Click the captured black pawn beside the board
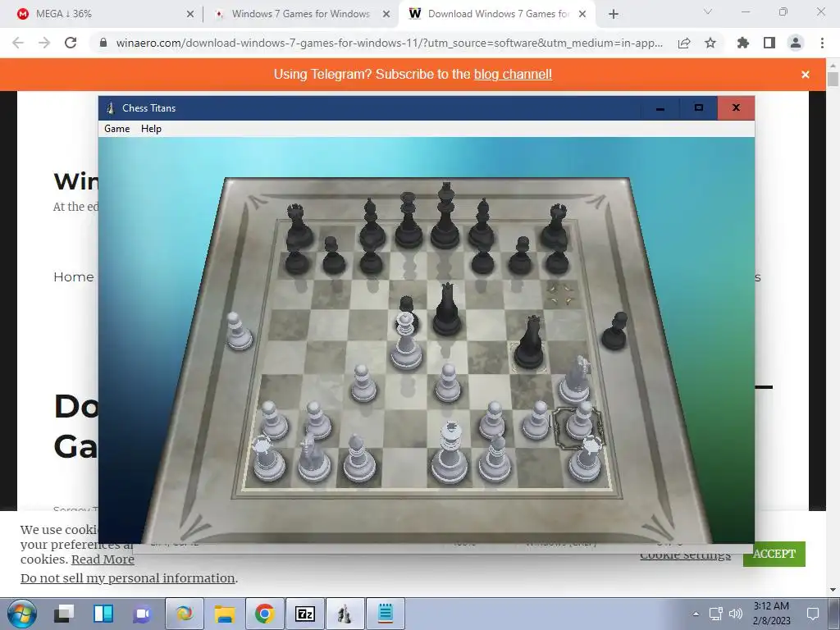 (x=614, y=331)
